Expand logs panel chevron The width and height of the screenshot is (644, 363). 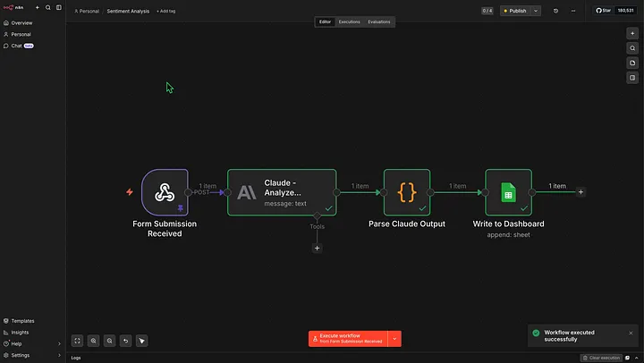pos(636,358)
